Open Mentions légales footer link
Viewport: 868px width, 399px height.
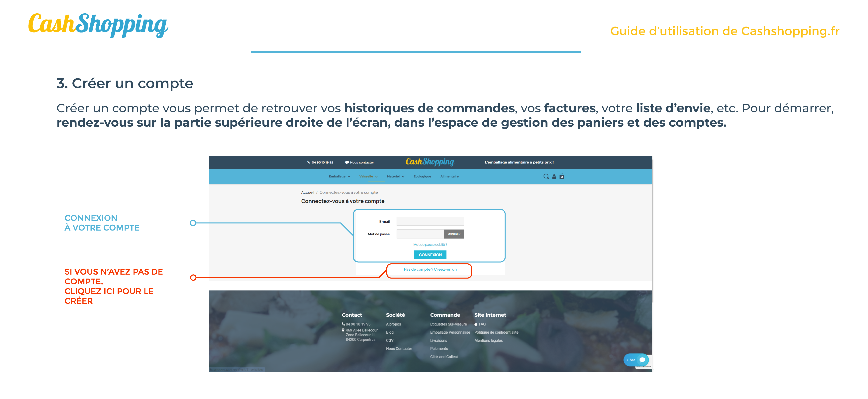pos(488,340)
